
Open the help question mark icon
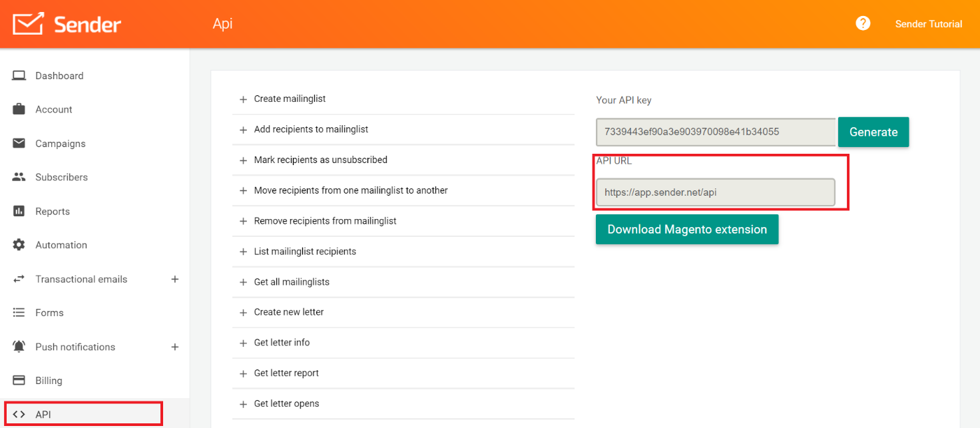863,23
